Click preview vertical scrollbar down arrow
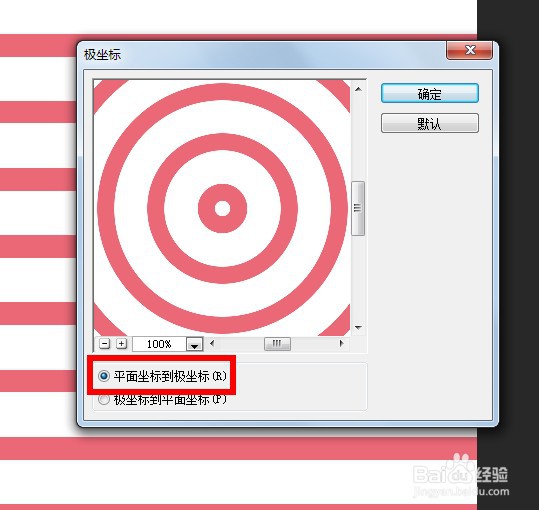Screen dimensions: 539x510 [x=358, y=328]
